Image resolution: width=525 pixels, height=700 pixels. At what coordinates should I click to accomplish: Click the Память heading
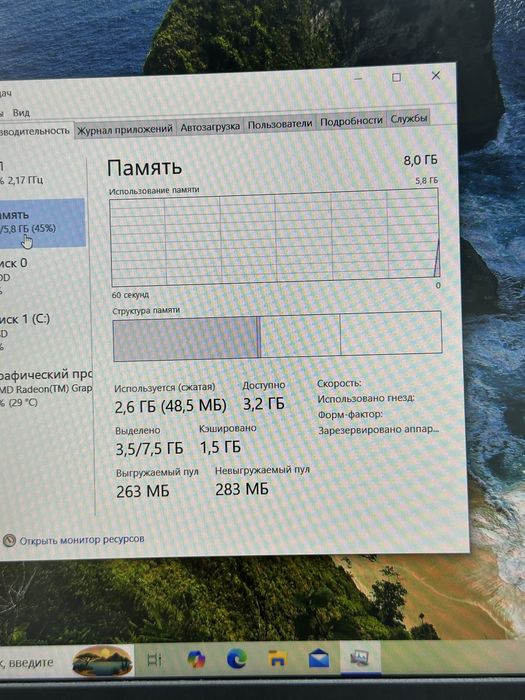[145, 167]
